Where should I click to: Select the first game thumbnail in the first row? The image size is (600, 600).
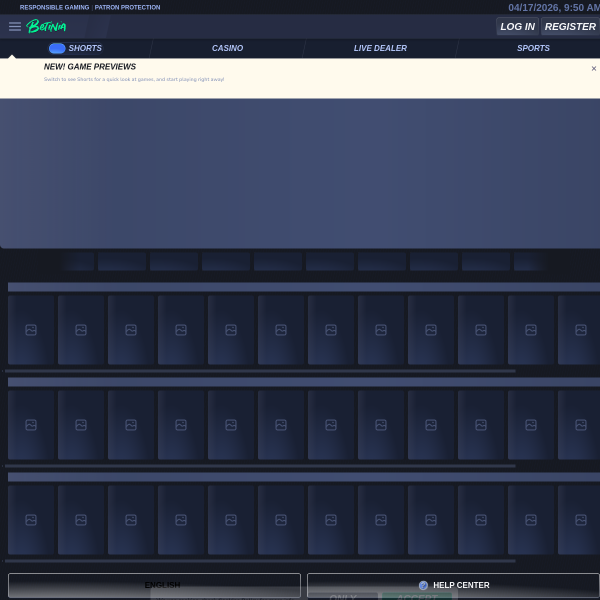click(31, 330)
